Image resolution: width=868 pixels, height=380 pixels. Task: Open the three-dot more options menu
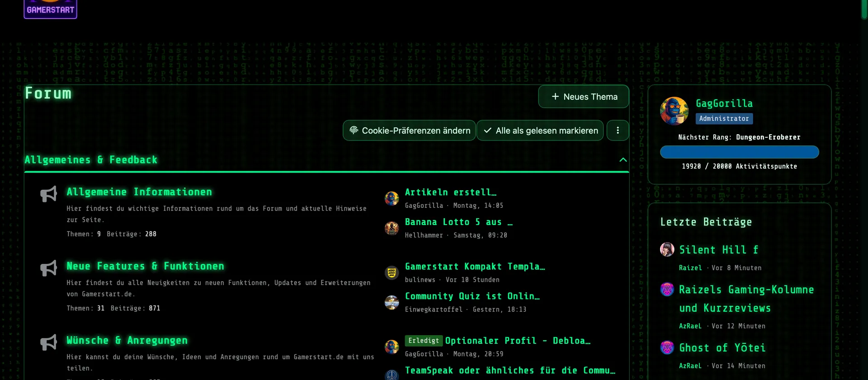click(x=618, y=131)
